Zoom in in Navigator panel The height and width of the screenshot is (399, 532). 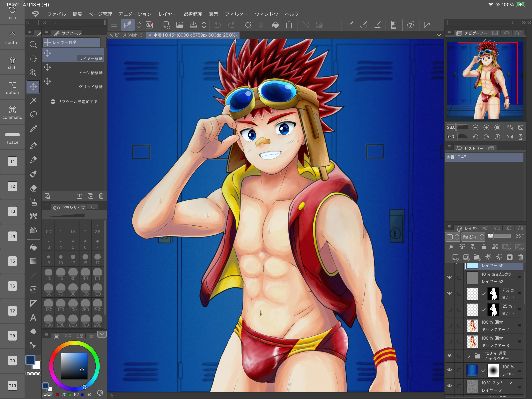coord(486,127)
